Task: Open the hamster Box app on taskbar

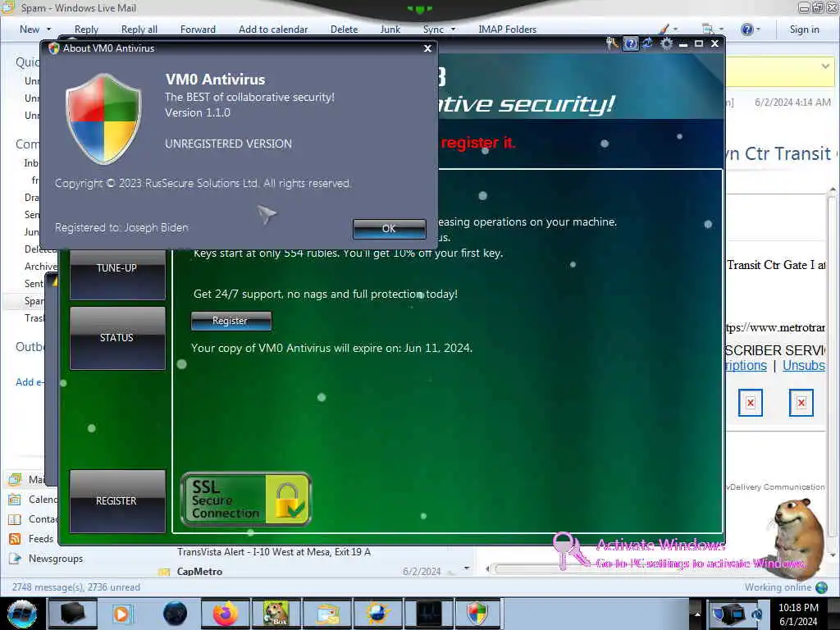Action: click(x=276, y=614)
